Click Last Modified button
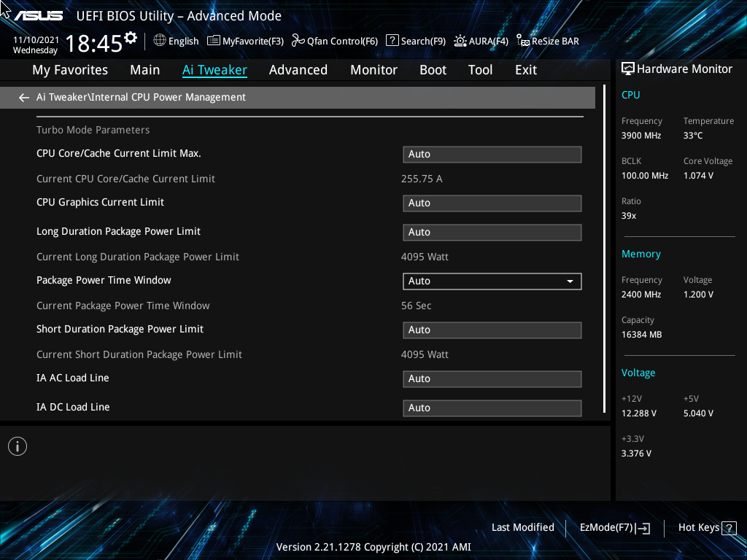 pyautogui.click(x=522, y=528)
